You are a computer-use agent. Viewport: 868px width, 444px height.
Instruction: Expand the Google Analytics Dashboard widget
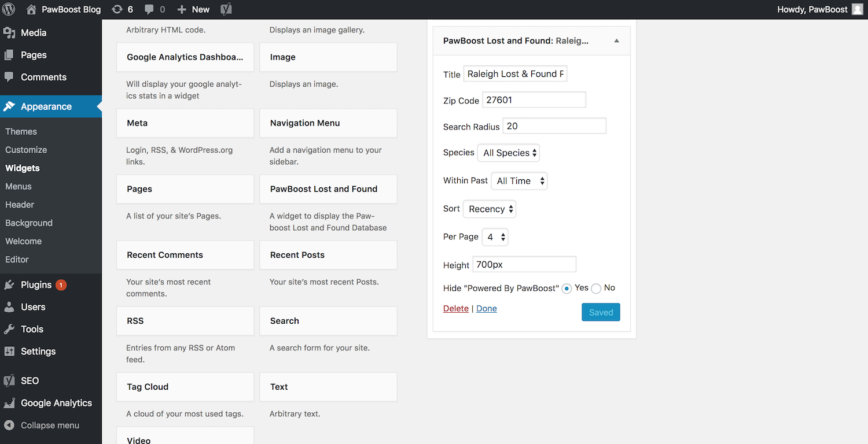185,57
